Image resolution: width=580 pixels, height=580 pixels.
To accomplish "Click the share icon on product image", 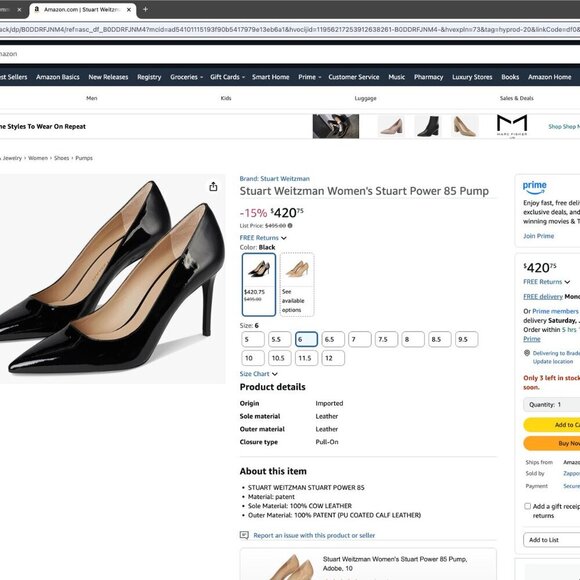I will tap(213, 187).
